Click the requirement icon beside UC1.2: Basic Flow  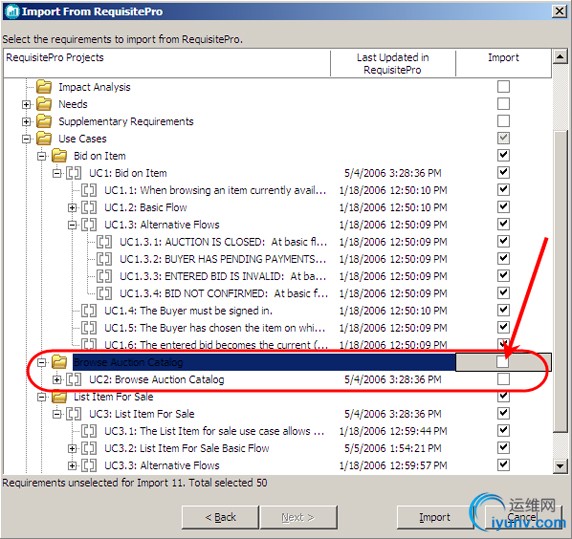89,207
